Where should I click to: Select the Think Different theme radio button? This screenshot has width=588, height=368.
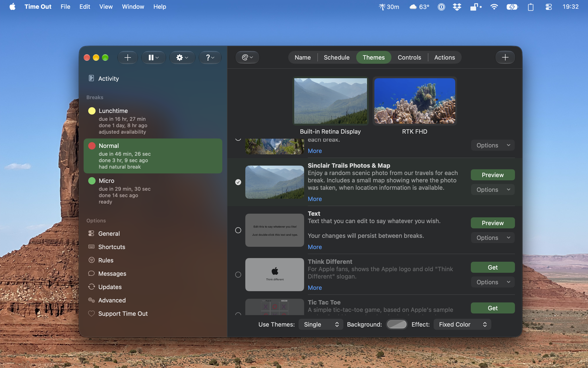pos(238,275)
